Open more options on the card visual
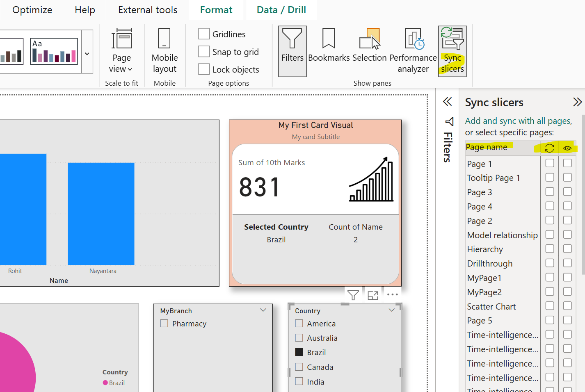Viewport: 585px width, 392px height. pyautogui.click(x=392, y=294)
